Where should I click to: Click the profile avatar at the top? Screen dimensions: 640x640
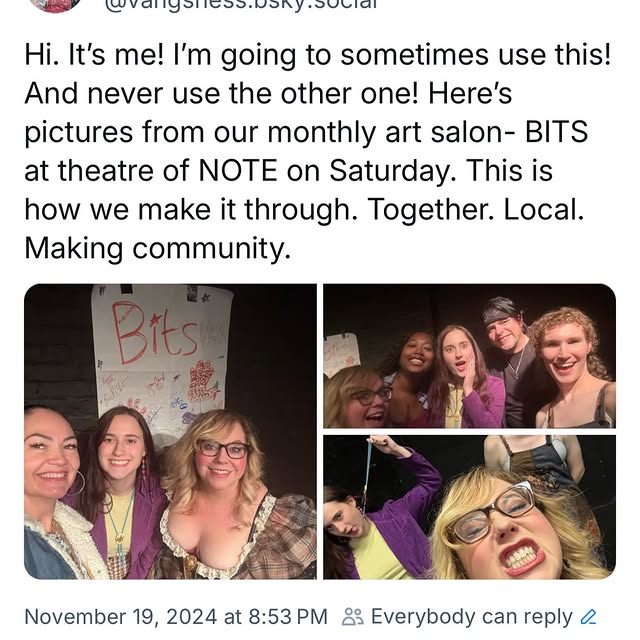point(55,4)
